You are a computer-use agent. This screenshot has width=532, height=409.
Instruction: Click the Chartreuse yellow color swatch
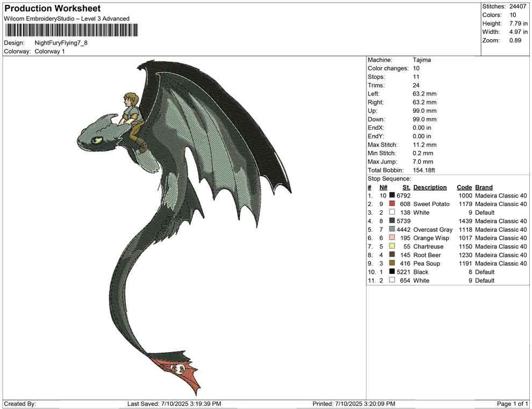(x=392, y=246)
